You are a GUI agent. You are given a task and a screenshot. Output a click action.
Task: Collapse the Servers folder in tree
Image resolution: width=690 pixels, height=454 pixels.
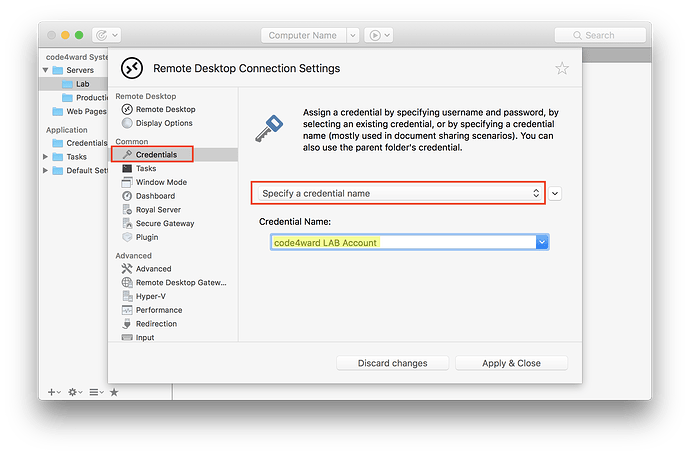(46, 71)
